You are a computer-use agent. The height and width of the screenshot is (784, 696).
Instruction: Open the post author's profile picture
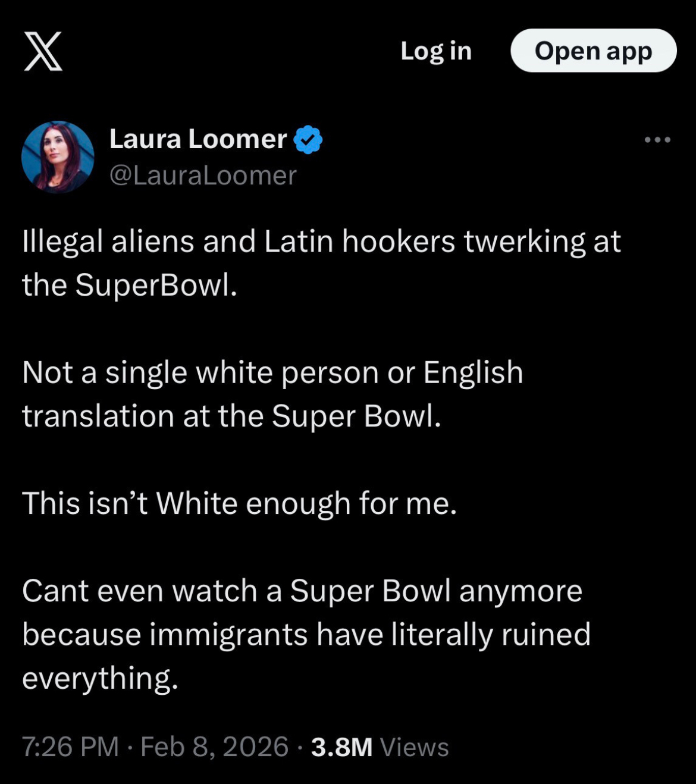pyautogui.click(x=58, y=157)
